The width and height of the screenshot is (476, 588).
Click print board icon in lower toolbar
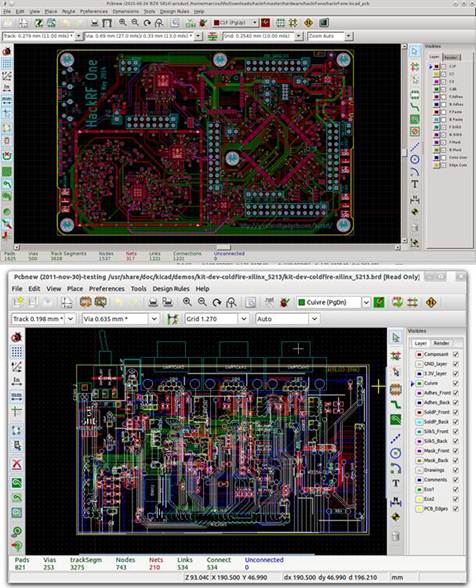(153, 302)
